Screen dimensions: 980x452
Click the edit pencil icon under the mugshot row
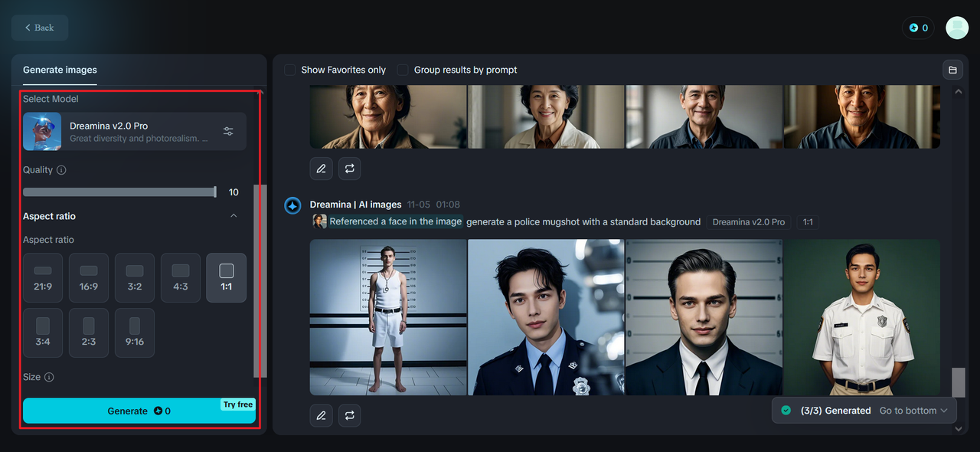pos(321,415)
